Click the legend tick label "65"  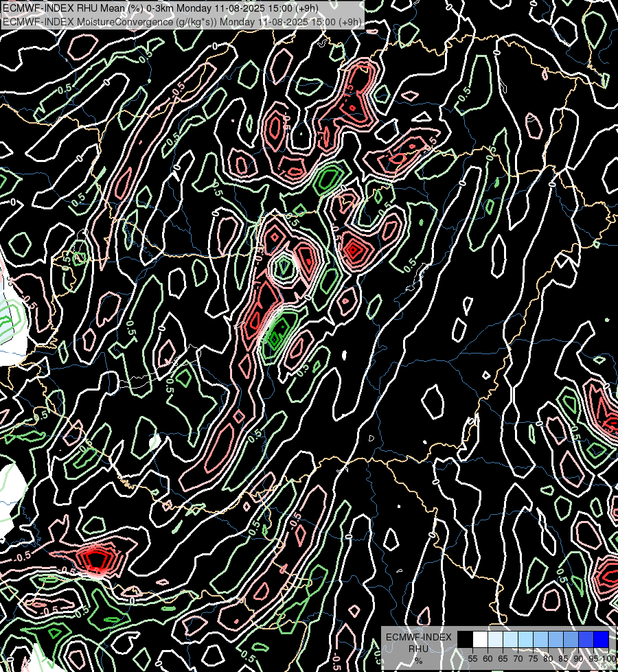pos(503,659)
